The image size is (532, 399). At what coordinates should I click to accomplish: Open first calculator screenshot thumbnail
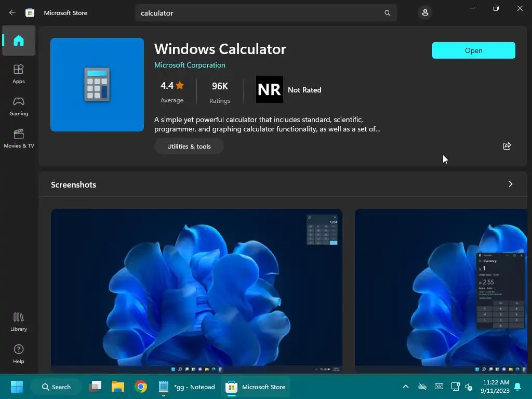click(x=196, y=291)
